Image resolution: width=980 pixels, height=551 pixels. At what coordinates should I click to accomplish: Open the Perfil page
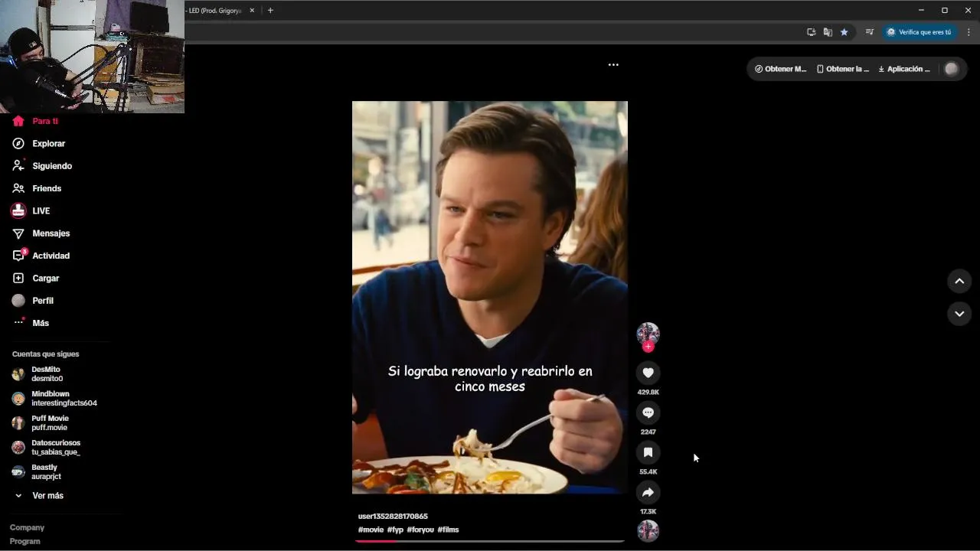pos(33,301)
